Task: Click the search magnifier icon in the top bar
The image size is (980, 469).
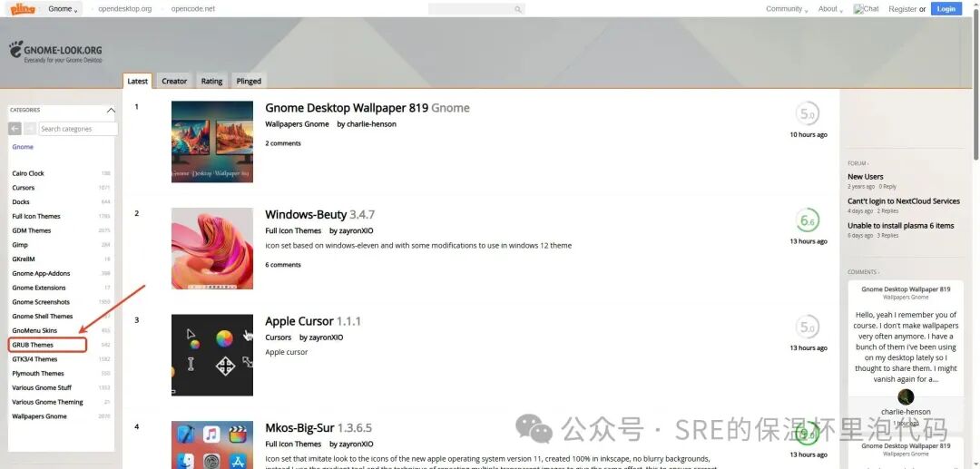Action: click(x=517, y=9)
